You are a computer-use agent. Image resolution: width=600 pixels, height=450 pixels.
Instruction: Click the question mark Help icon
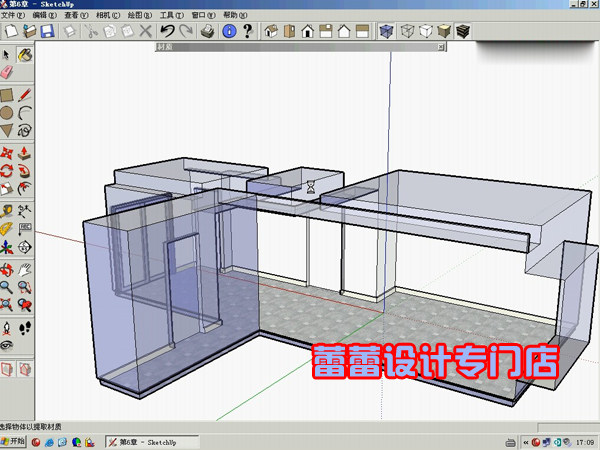pos(248,31)
